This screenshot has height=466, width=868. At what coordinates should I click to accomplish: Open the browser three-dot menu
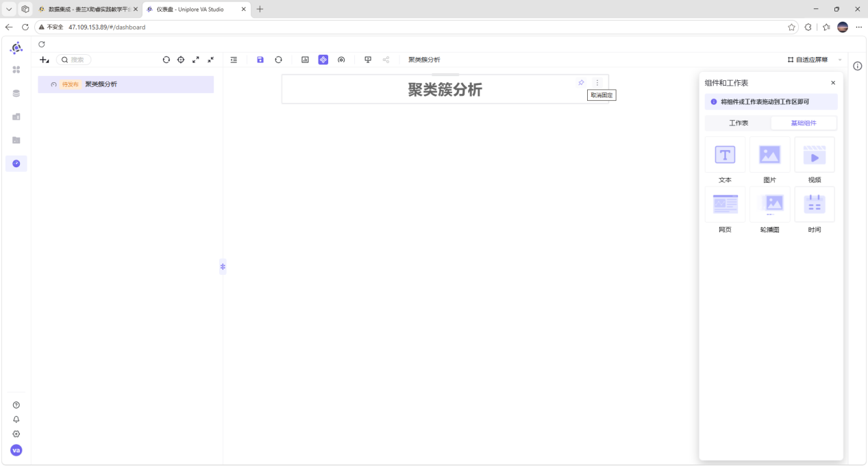coord(858,27)
